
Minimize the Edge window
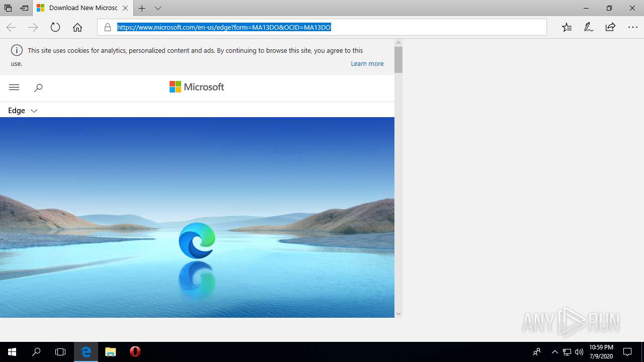[x=586, y=8]
